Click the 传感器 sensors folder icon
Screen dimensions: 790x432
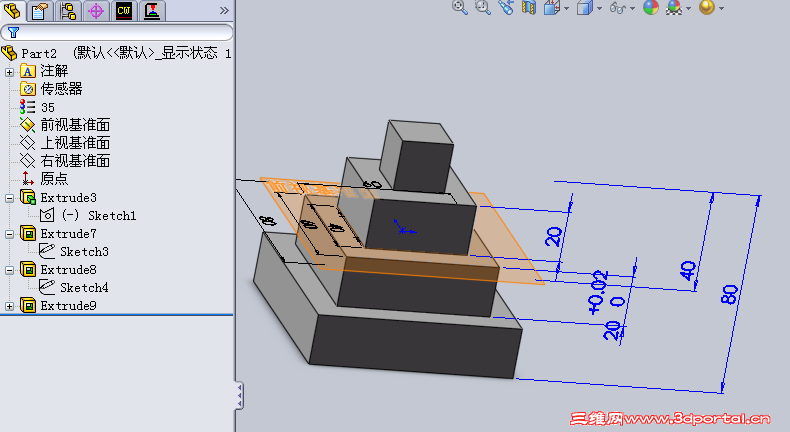[28, 89]
